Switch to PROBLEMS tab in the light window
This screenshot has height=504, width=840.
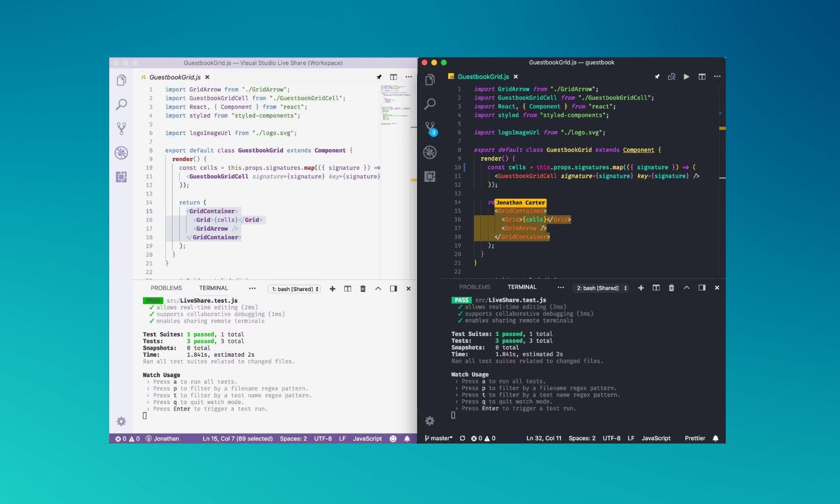tap(166, 288)
